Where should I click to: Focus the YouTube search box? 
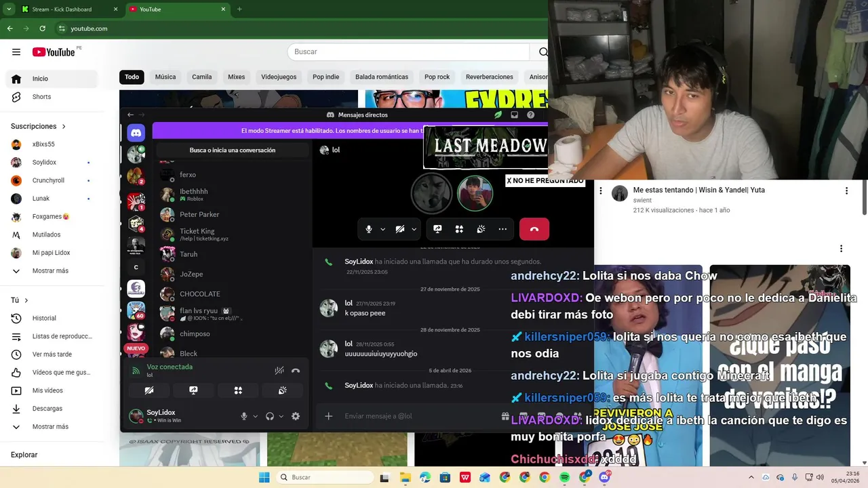pyautogui.click(x=409, y=52)
